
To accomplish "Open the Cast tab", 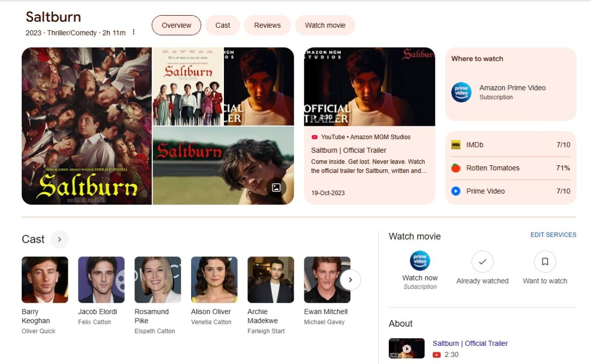I will [x=223, y=25].
